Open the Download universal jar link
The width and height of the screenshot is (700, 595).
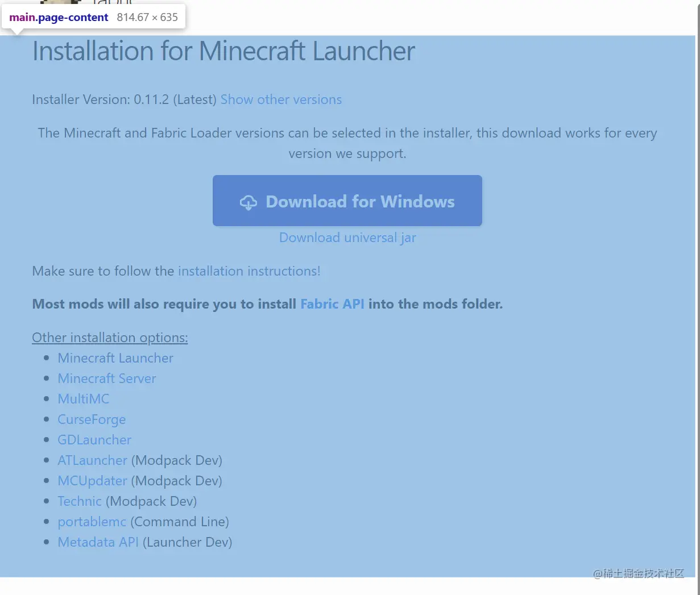coord(347,238)
